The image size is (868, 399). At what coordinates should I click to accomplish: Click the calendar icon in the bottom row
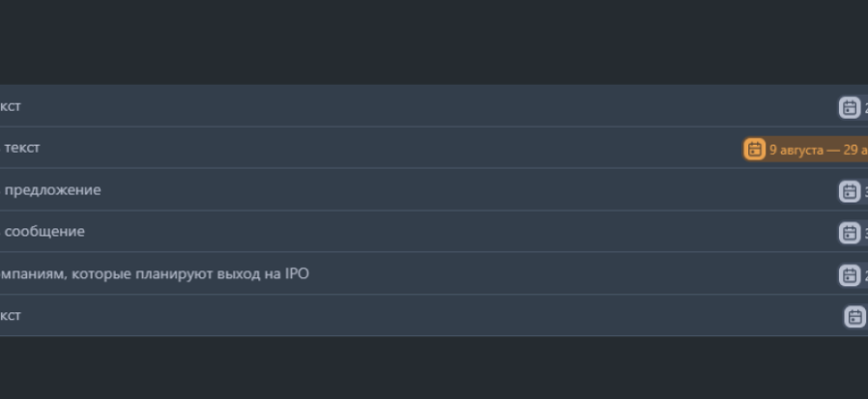click(855, 317)
